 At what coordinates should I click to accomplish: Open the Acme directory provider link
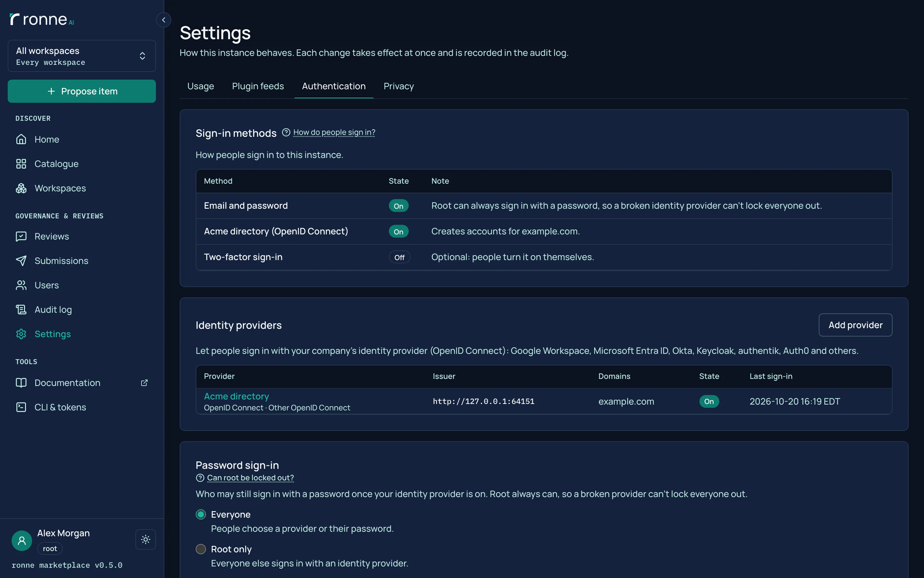236,396
